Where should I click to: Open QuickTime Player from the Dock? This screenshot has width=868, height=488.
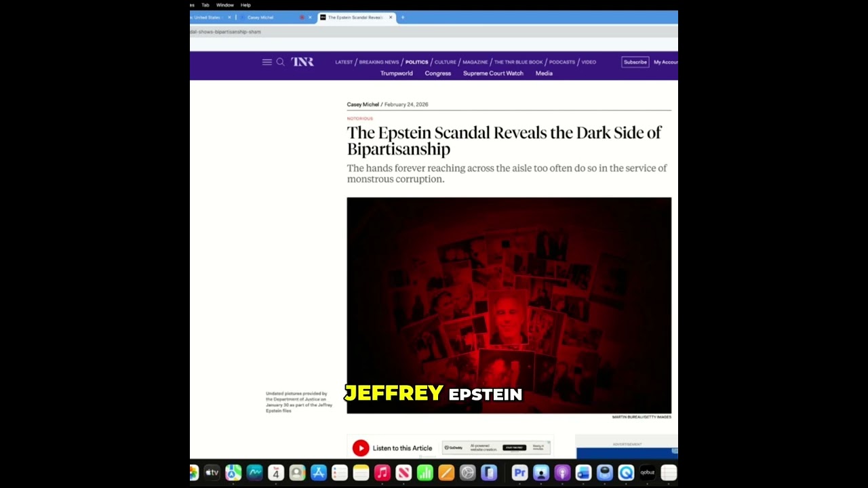[x=626, y=472]
